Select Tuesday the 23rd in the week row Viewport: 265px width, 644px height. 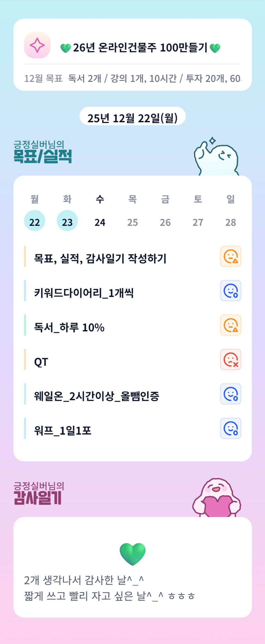[67, 221]
